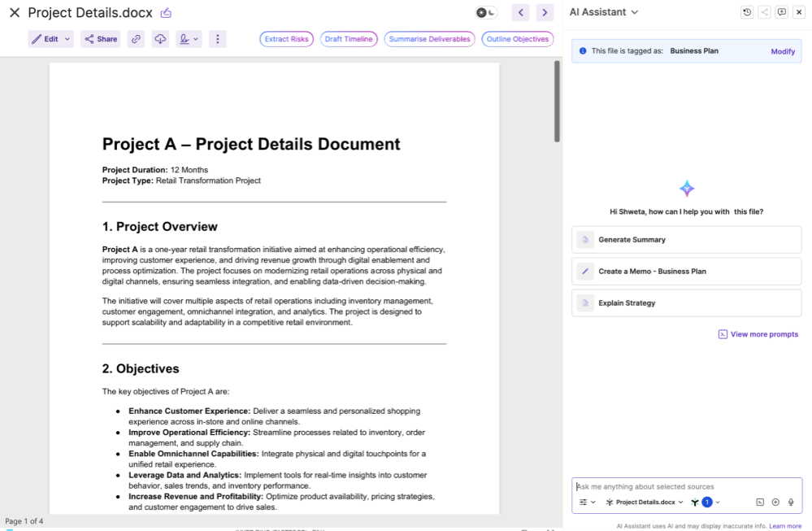Click the 'Project Duration:' label
This screenshot has width=812, height=531.
tap(135, 170)
